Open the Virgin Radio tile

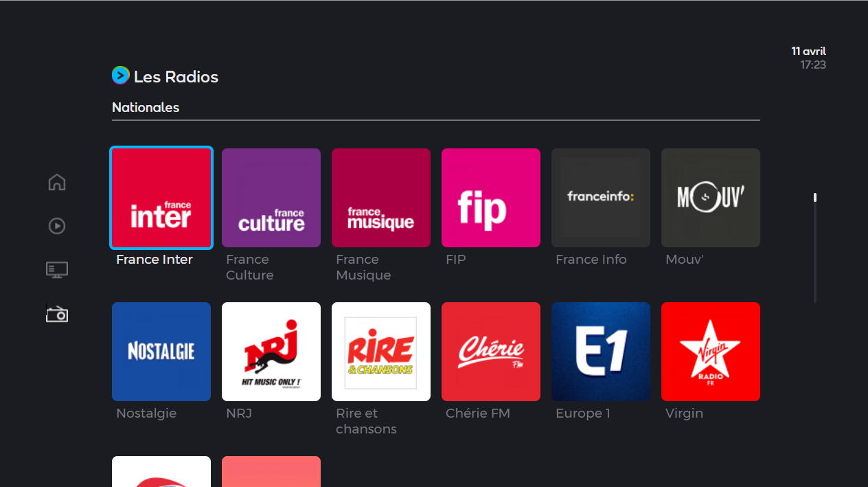pos(711,352)
